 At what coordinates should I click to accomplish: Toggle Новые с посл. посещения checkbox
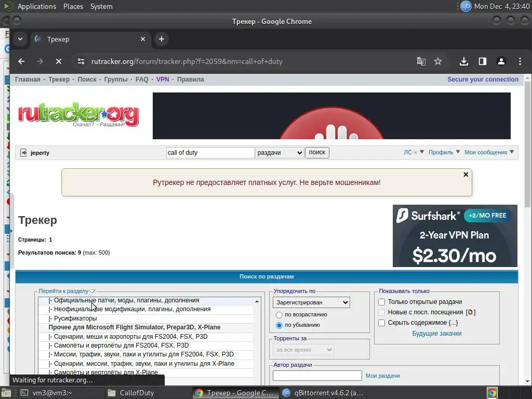coord(382,312)
